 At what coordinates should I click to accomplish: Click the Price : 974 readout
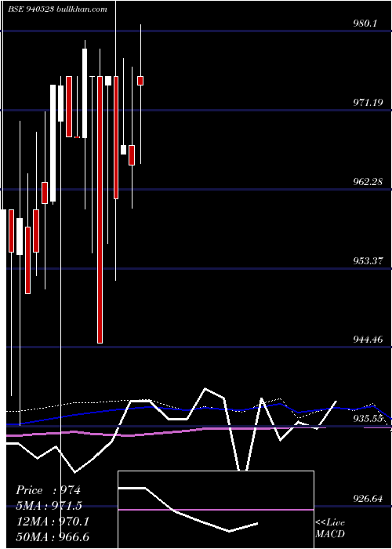pyautogui.click(x=49, y=490)
